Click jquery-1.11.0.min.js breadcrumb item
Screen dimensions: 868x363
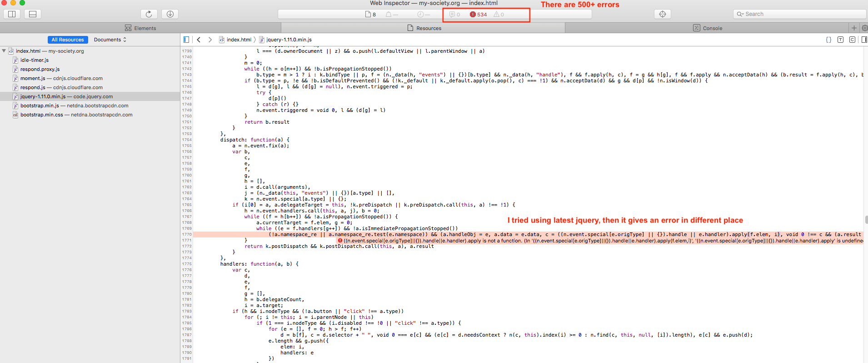285,40
